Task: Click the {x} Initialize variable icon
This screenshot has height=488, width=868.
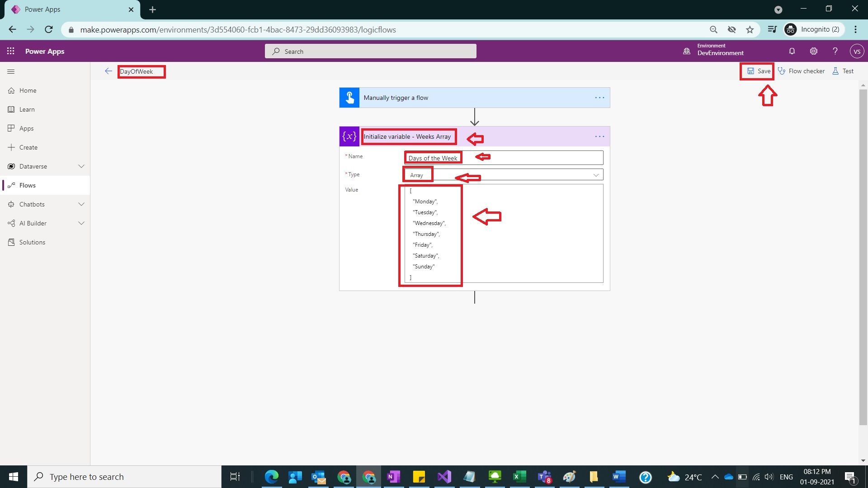Action: [349, 136]
